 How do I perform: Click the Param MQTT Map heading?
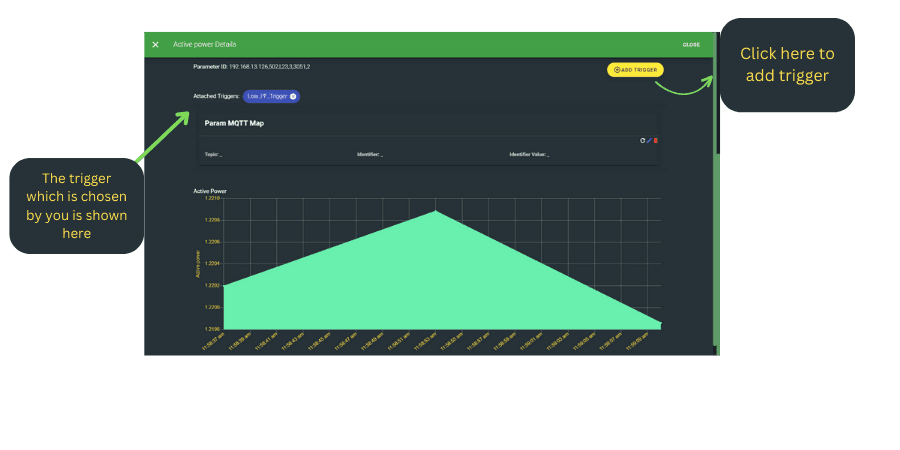pyautogui.click(x=234, y=123)
